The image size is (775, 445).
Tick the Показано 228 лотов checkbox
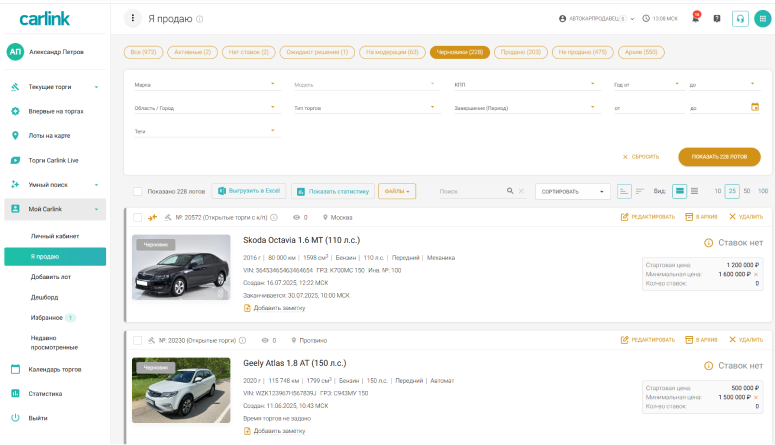138,191
